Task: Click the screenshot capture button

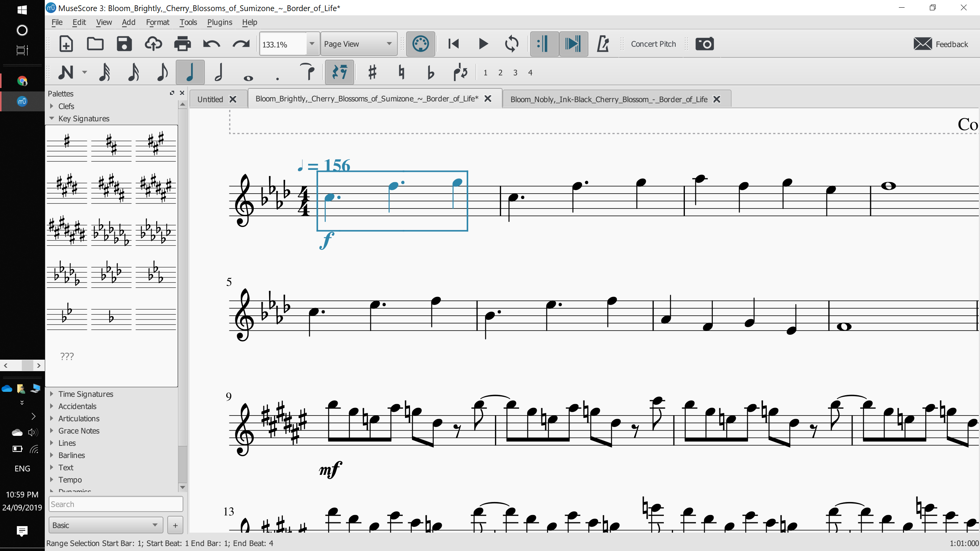Action: tap(705, 44)
